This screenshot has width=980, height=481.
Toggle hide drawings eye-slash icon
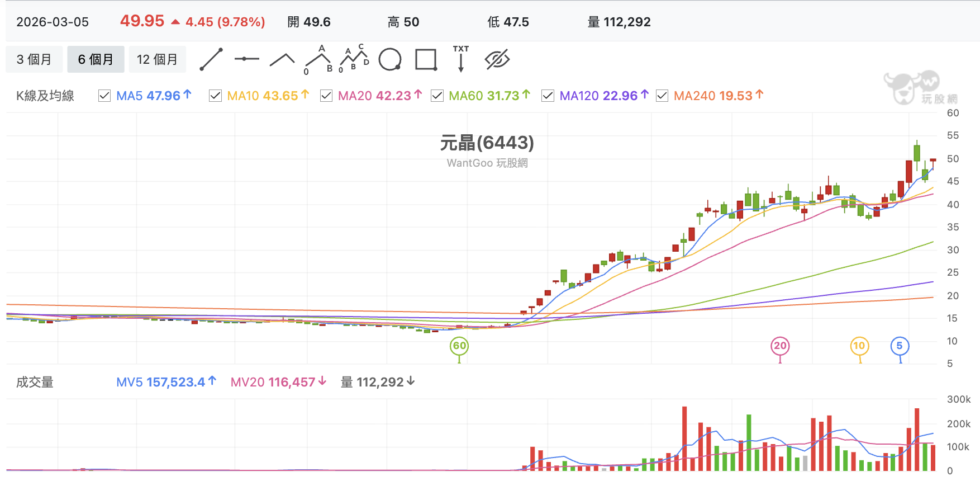pos(497,59)
